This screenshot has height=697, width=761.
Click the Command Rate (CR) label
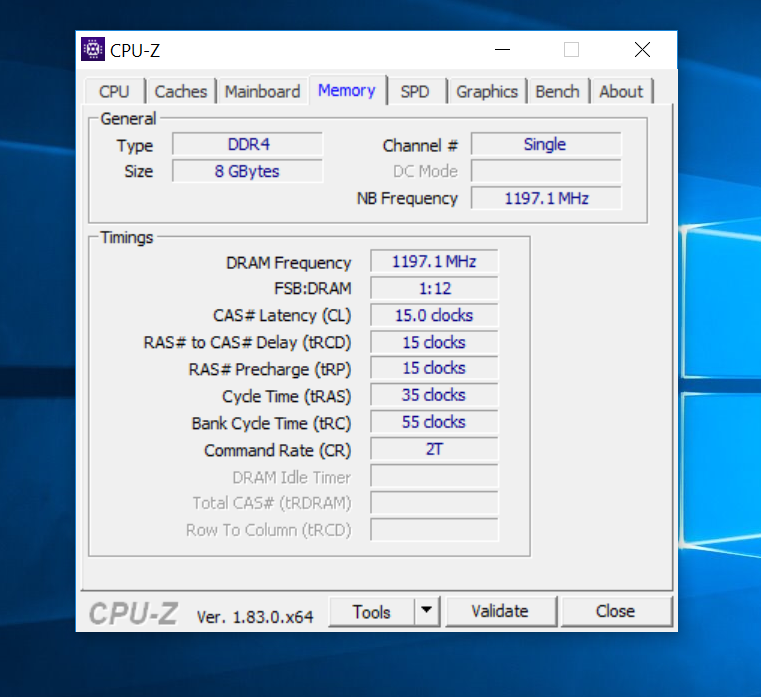[x=277, y=451]
